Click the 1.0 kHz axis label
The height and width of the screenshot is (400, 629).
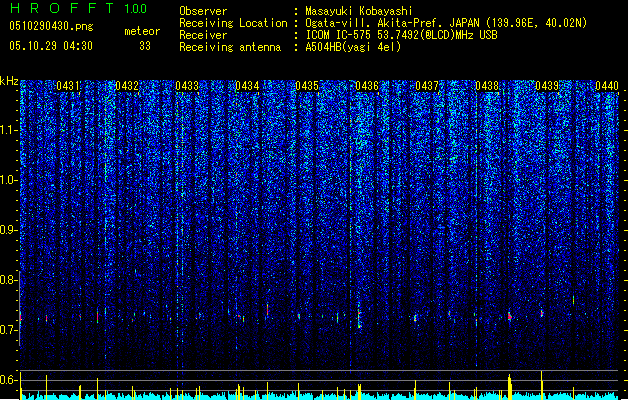(x=9, y=180)
